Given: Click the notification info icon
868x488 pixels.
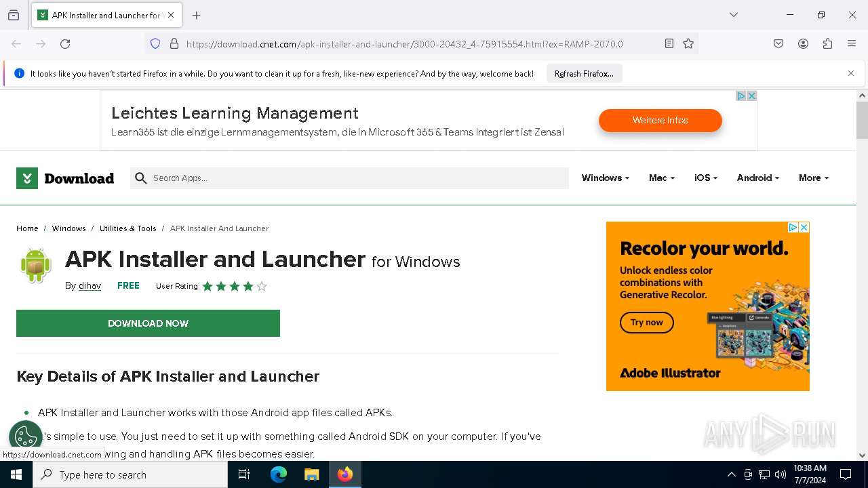Looking at the screenshot, I should [19, 73].
